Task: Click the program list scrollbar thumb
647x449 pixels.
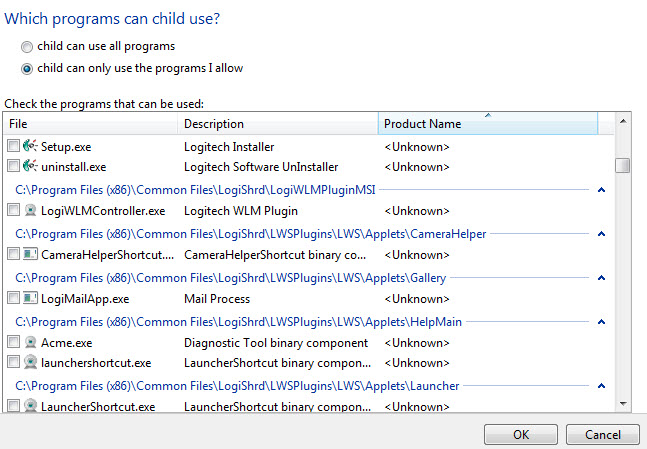Action: click(x=622, y=166)
